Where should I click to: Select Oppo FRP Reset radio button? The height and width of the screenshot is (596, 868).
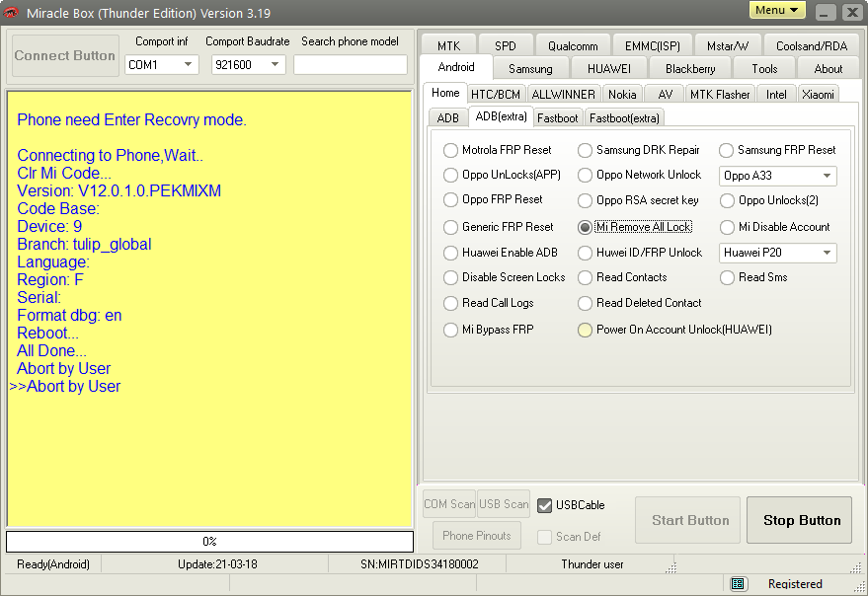tap(450, 199)
